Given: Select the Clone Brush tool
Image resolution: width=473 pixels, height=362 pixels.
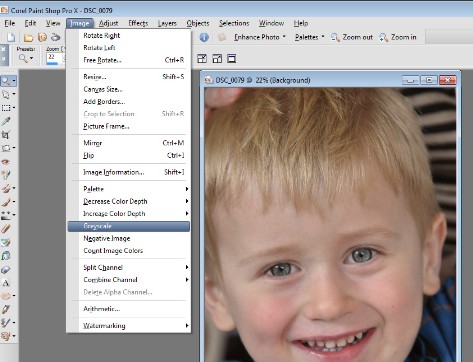Looking at the screenshot, I should tap(6, 188).
